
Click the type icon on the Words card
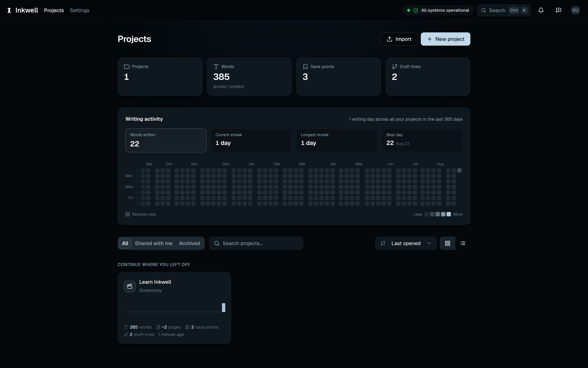[x=216, y=66]
